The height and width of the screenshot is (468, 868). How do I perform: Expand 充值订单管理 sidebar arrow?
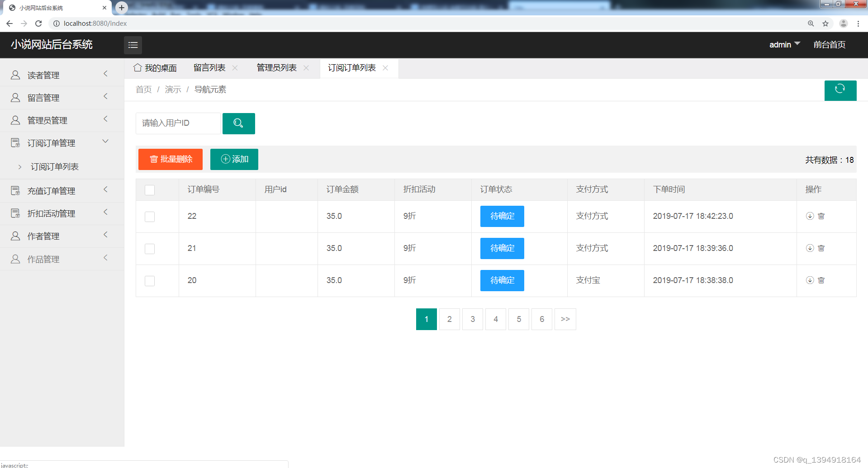pos(105,189)
